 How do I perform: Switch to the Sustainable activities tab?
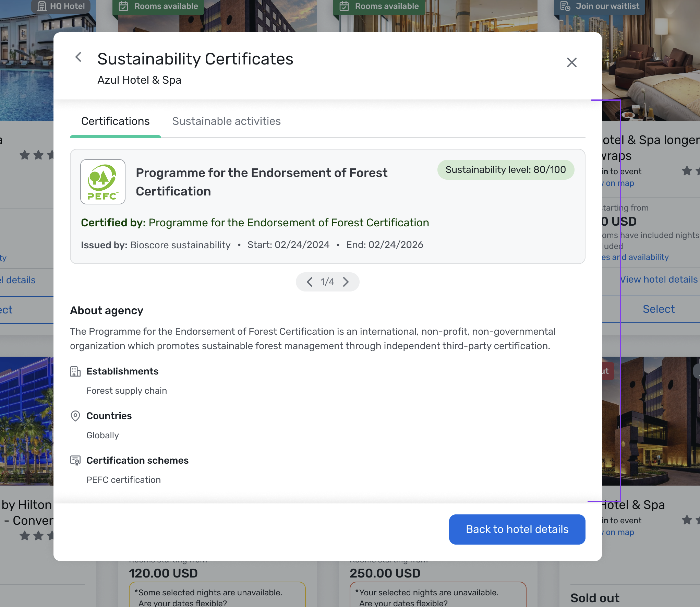pos(226,121)
